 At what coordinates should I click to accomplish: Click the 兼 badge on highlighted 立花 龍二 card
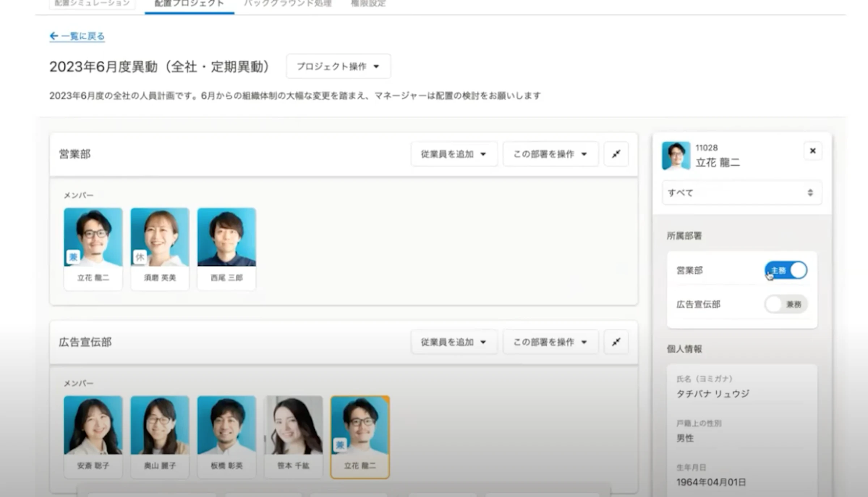(340, 445)
